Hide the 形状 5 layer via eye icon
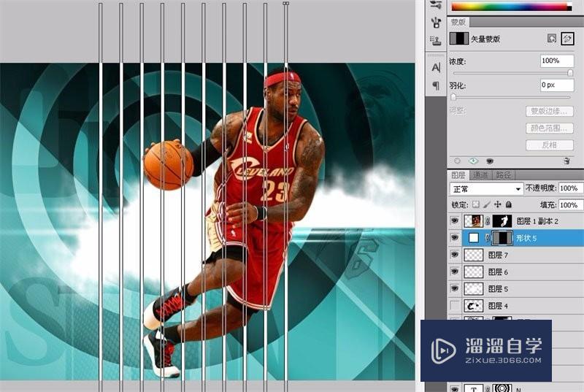584x392 pixels. coord(454,238)
